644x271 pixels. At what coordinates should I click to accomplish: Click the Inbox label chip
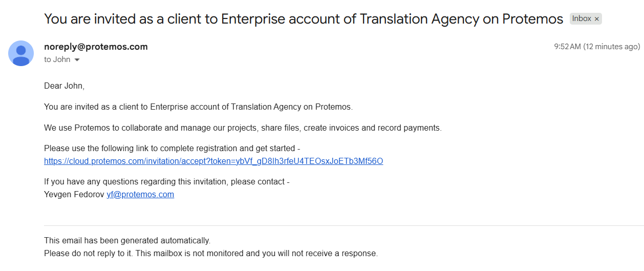tap(582, 19)
